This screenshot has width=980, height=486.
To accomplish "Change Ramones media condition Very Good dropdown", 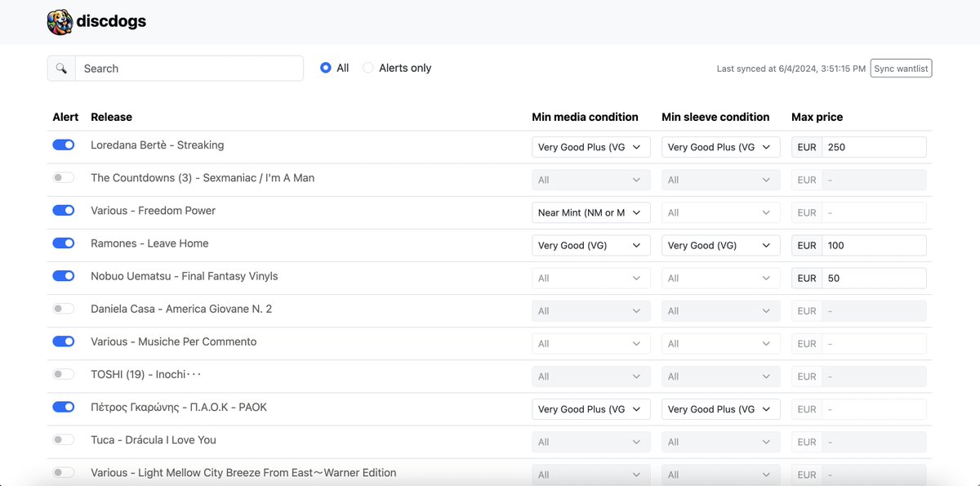I will (591, 245).
